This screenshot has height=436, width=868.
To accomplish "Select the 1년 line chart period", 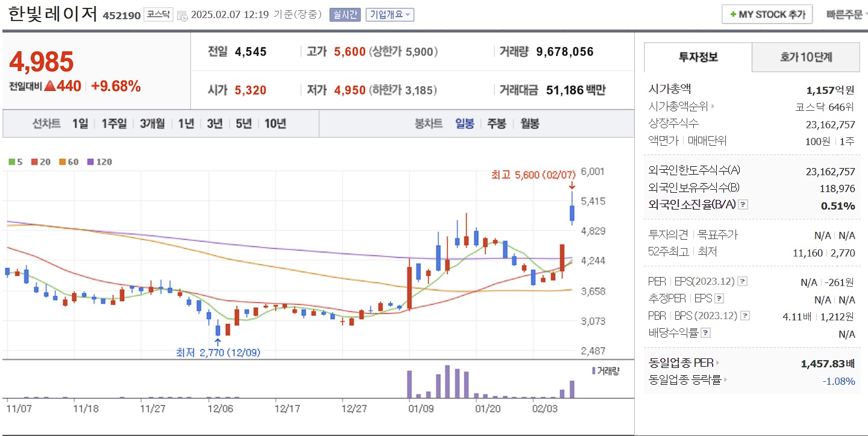I will coord(186,123).
